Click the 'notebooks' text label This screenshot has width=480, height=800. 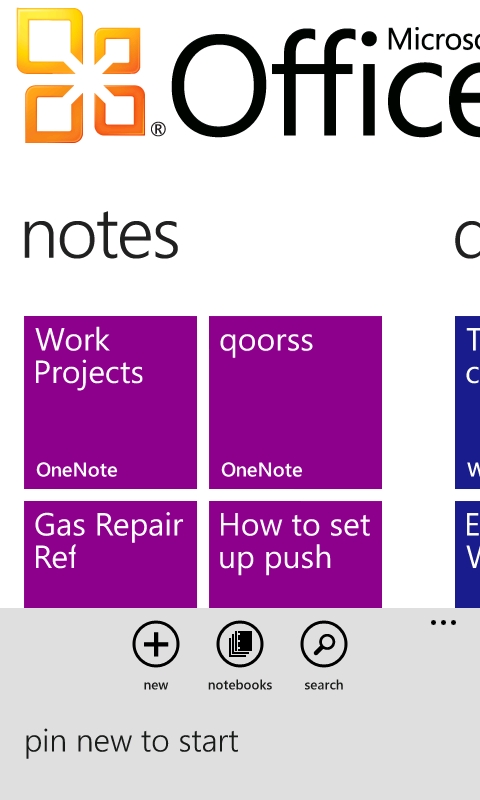(240, 685)
